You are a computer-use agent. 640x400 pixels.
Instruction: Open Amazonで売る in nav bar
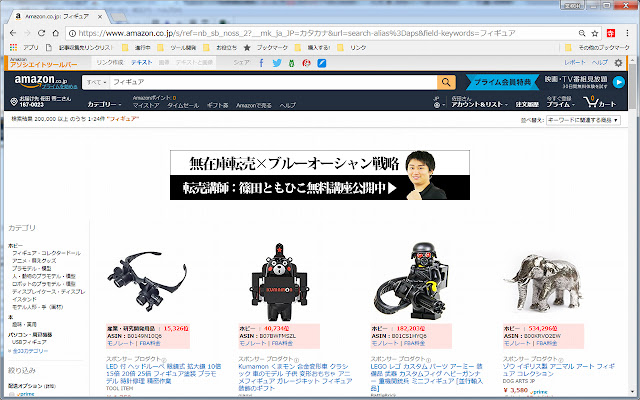coord(253,105)
